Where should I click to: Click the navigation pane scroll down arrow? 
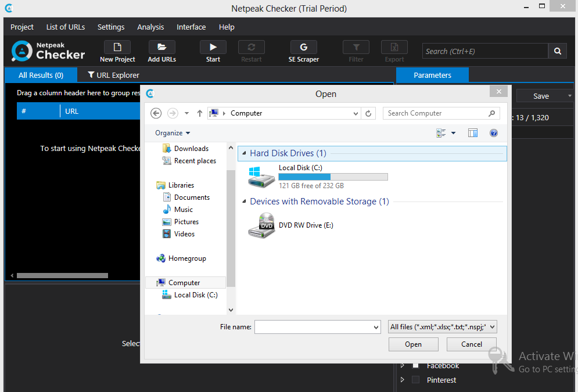point(231,310)
